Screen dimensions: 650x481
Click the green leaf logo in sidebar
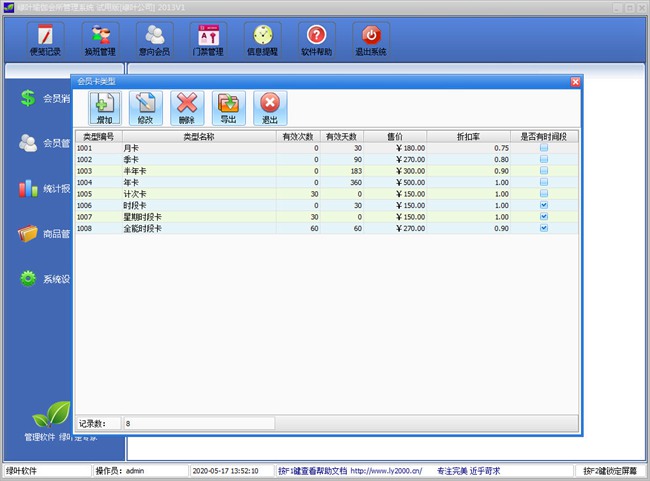pyautogui.click(x=52, y=414)
